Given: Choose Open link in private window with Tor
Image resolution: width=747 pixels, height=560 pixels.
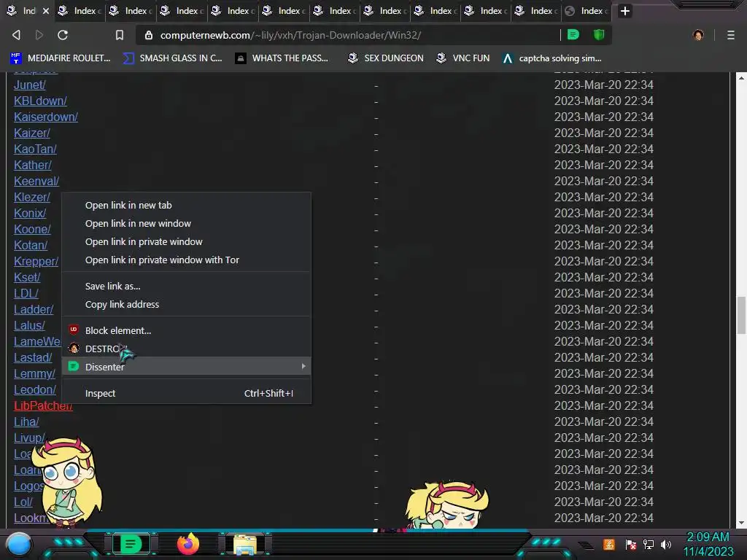Looking at the screenshot, I should tap(186, 260).
